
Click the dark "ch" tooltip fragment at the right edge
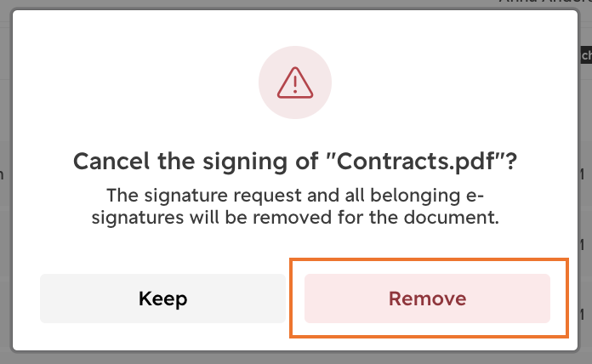[x=586, y=55]
